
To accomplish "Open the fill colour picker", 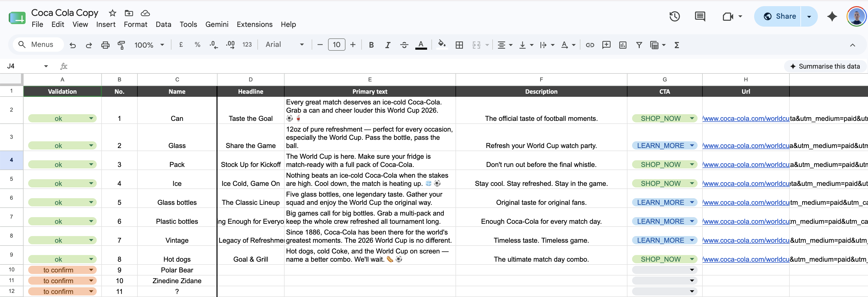I will click(442, 44).
